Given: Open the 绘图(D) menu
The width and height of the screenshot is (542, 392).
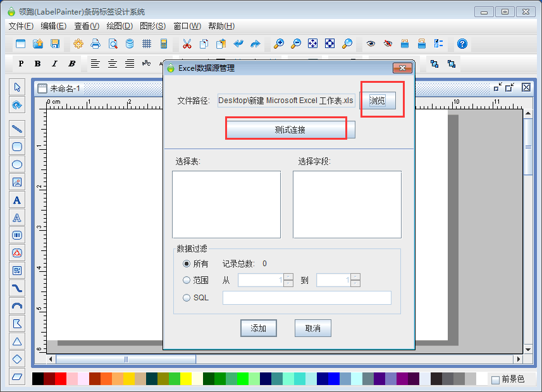Looking at the screenshot, I should [x=120, y=26].
